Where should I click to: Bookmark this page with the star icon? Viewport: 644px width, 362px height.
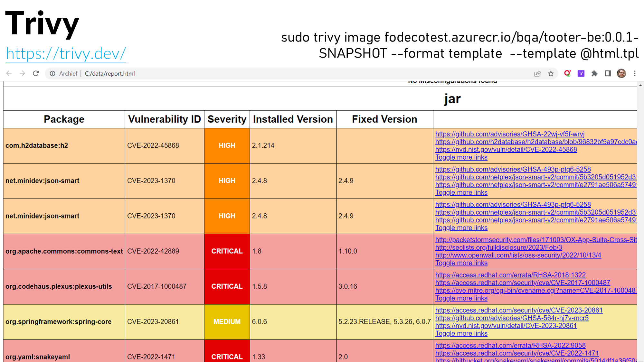pos(551,74)
